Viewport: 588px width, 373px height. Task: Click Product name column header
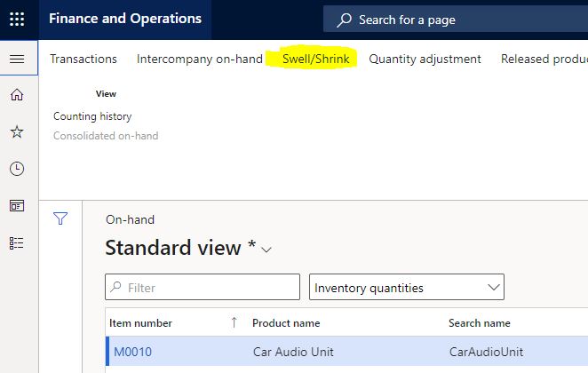[x=286, y=322]
